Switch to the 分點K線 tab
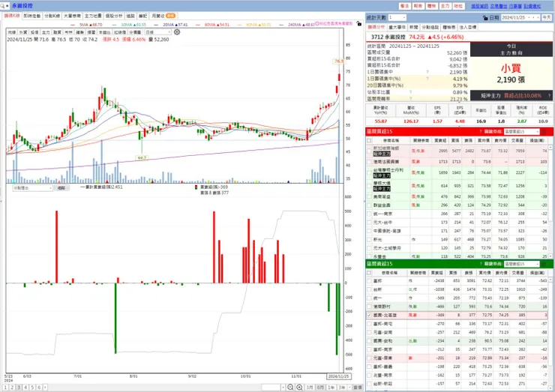The width and height of the screenshot is (555, 392). click(52, 16)
